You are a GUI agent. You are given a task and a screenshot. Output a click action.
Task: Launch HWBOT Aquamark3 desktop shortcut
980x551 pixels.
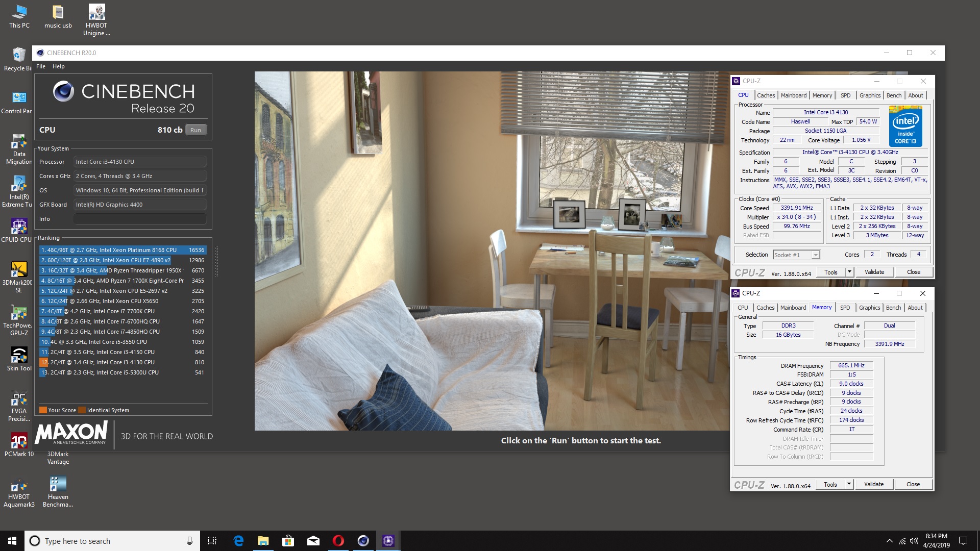click(x=19, y=492)
